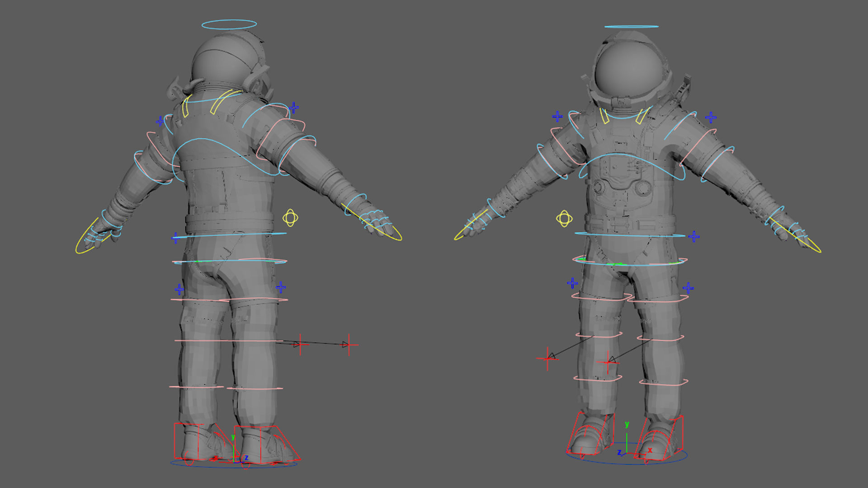Image resolution: width=868 pixels, height=488 pixels.
Task: Click left yellow collar control on front-view astronaut
Action: [x=604, y=116]
